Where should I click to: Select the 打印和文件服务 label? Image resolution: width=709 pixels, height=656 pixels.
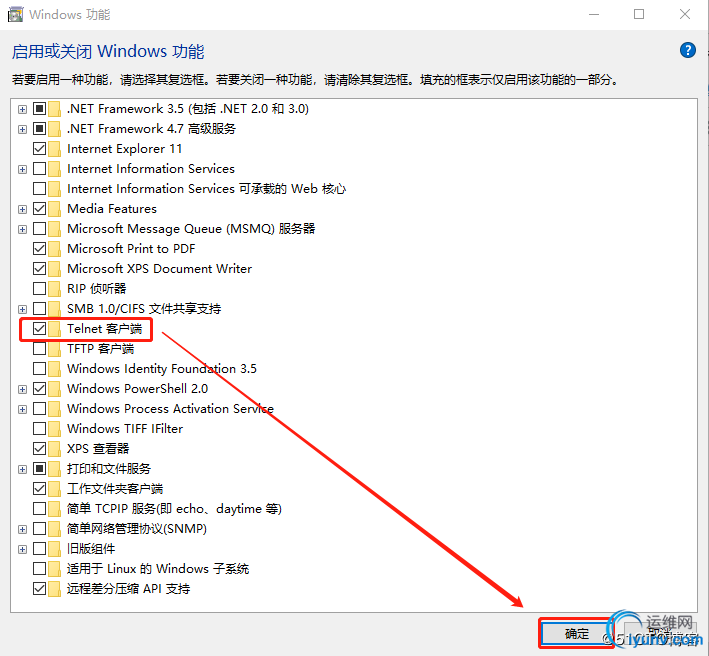click(109, 468)
